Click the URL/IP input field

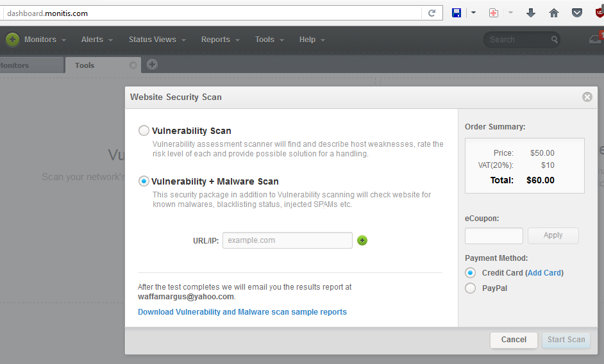(x=287, y=240)
